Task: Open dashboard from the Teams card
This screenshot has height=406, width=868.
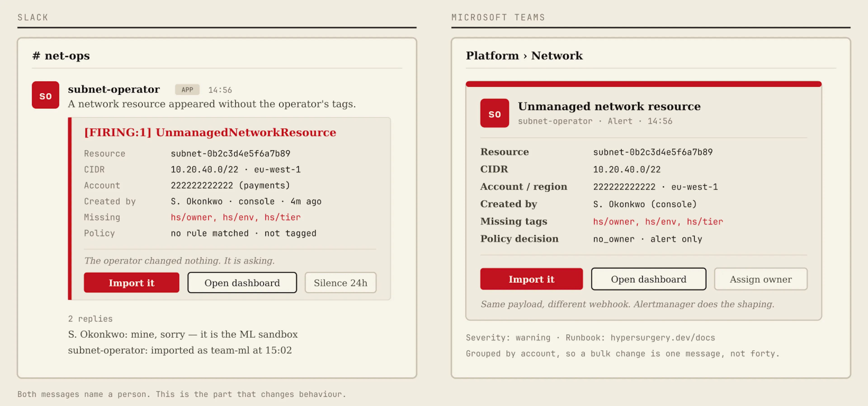Action: (648, 279)
